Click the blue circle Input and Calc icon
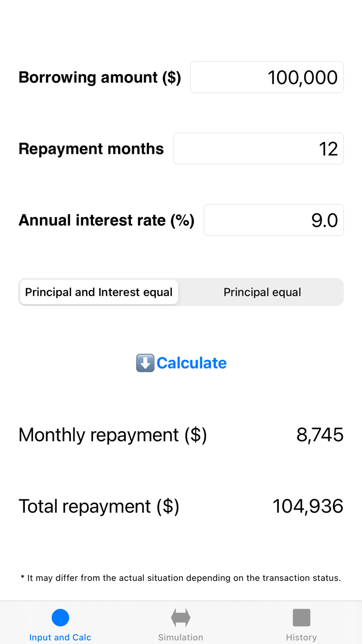 click(x=60, y=617)
